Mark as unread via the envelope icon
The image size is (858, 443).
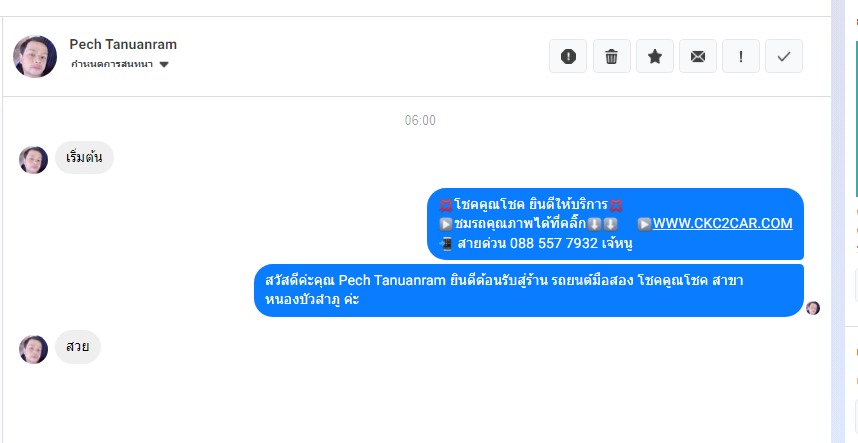[x=698, y=56]
